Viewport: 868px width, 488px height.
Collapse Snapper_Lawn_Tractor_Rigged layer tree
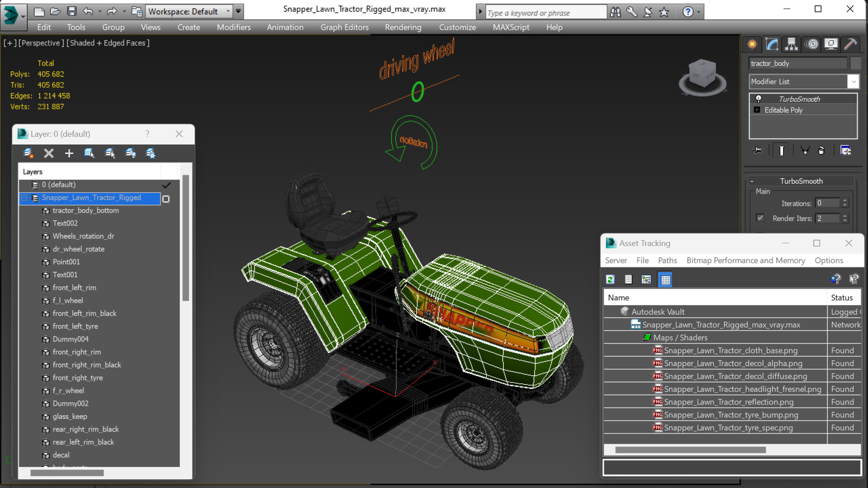24,198
